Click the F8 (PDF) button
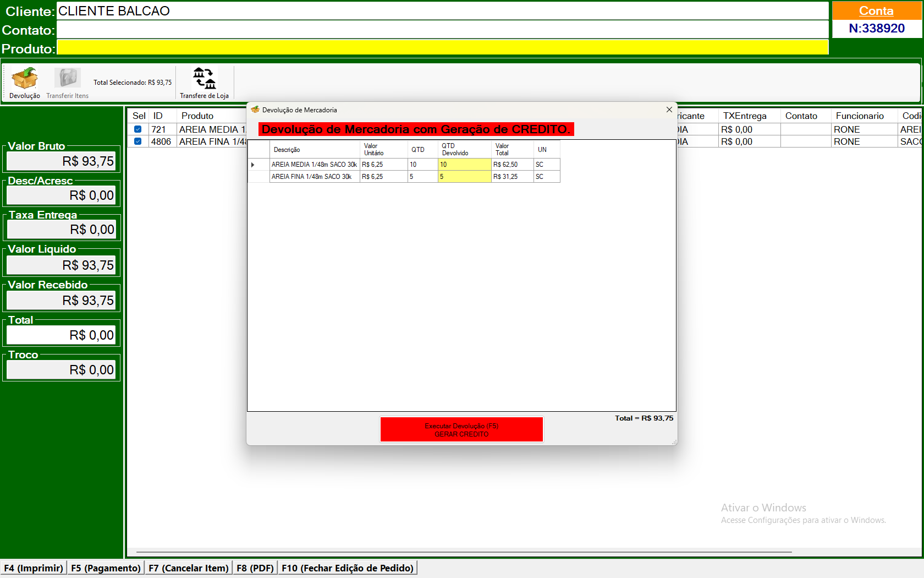Screen dimensions: 924x578 click(255, 568)
